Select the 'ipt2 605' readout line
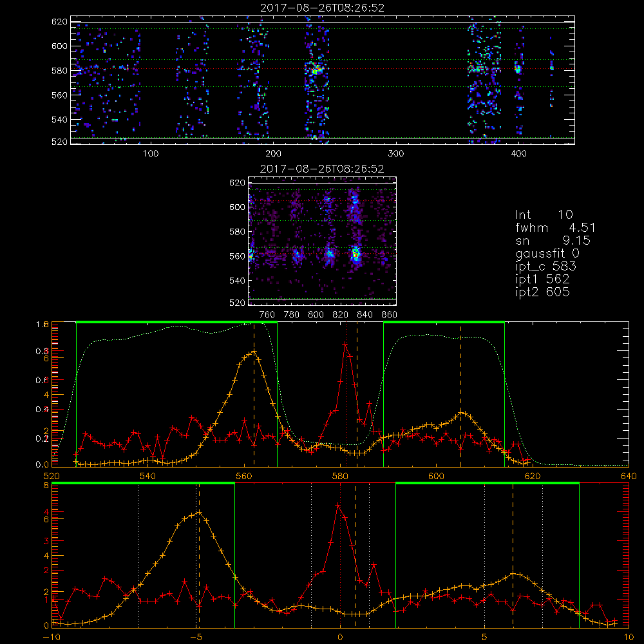Viewport: 644px width, 644px height. [x=542, y=292]
